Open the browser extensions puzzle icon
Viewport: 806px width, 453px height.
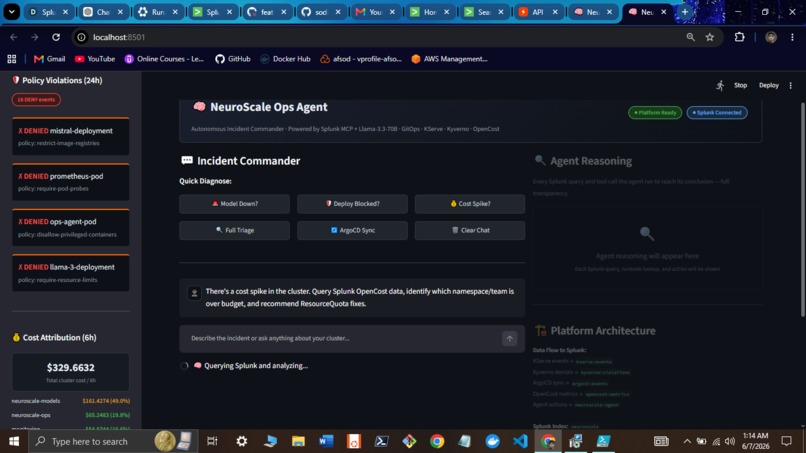pyautogui.click(x=739, y=37)
